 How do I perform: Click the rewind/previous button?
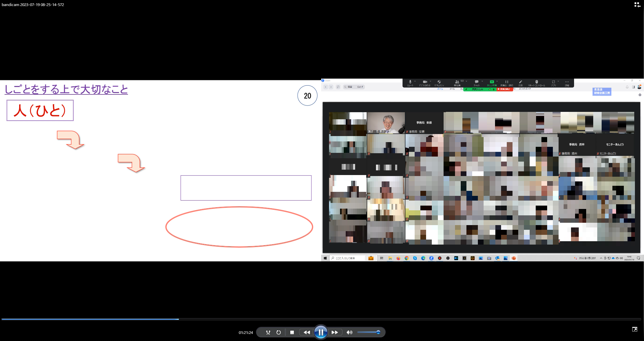(x=307, y=332)
